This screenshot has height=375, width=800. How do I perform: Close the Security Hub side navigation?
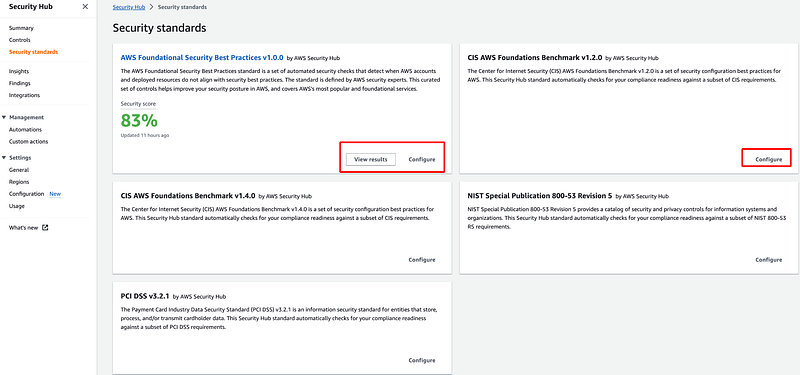[x=85, y=7]
